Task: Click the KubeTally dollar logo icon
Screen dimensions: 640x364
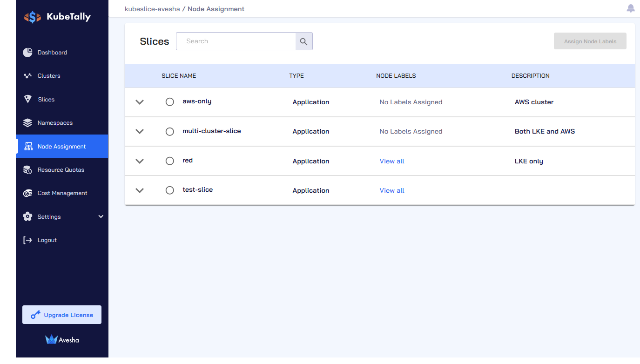Action: 33,17
